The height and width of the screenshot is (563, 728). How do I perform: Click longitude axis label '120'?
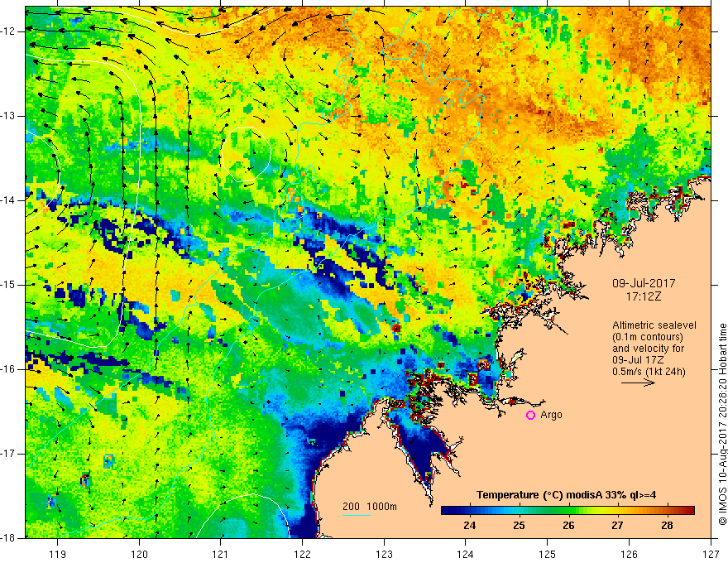click(139, 554)
